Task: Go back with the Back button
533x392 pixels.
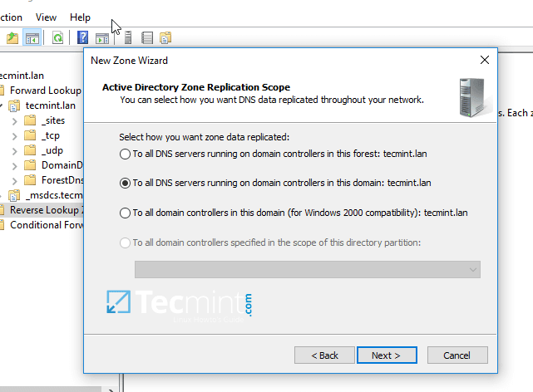Action: coord(324,355)
